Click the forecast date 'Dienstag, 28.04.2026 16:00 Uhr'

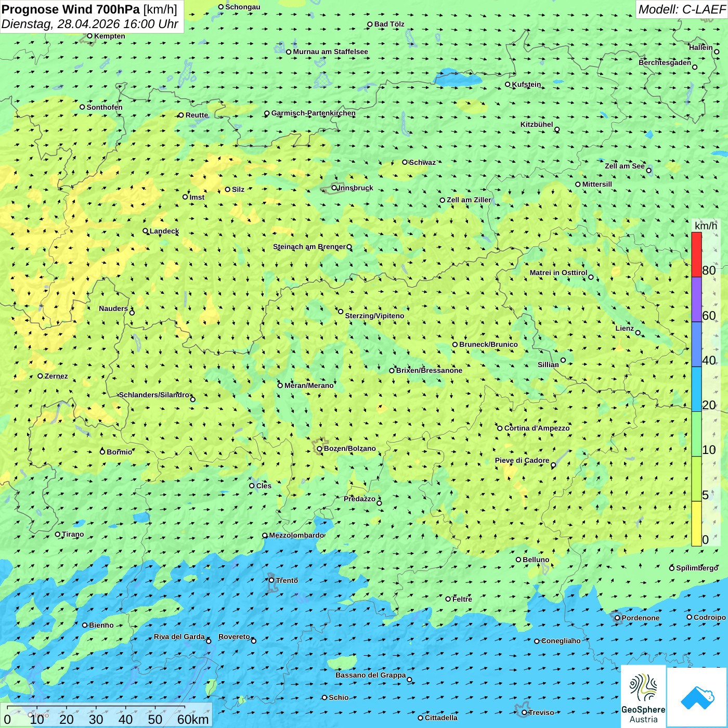click(x=89, y=24)
